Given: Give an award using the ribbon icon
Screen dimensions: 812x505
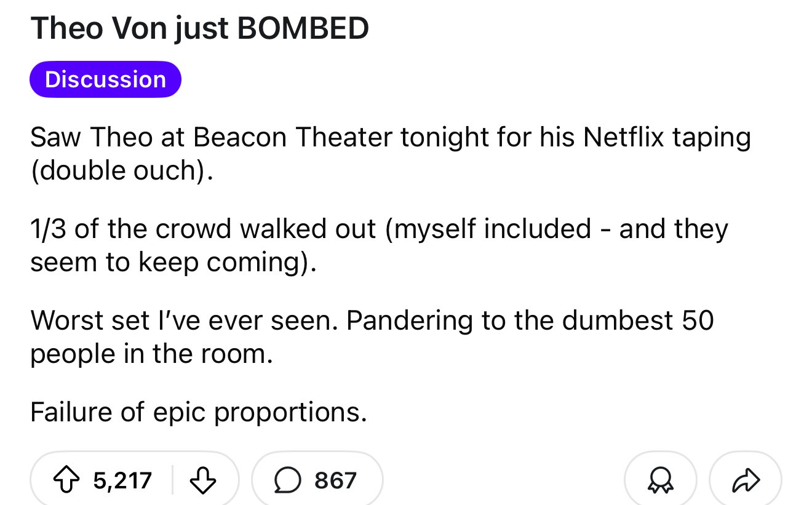Looking at the screenshot, I should pyautogui.click(x=660, y=480).
